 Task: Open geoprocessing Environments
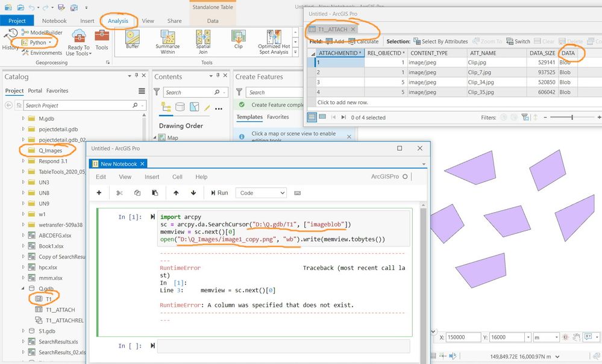pos(42,52)
